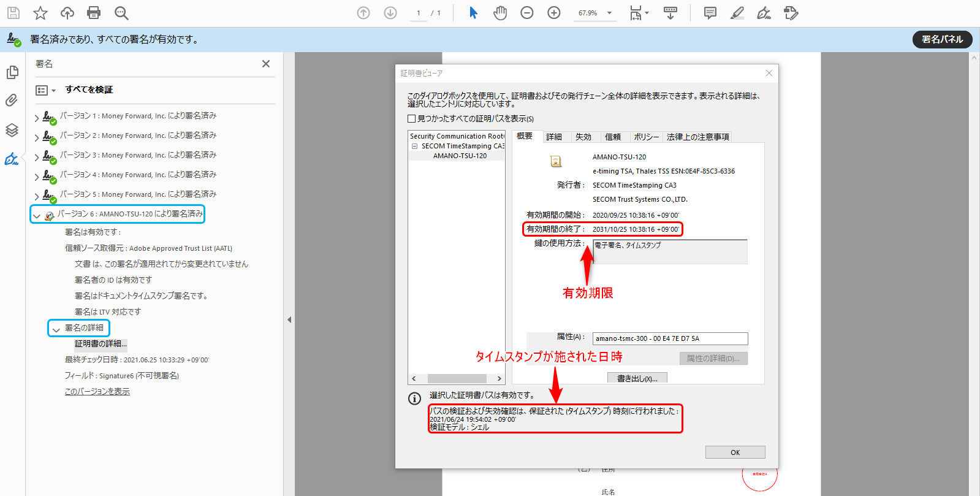Click the star bookmark icon
The image size is (980, 496).
40,13
